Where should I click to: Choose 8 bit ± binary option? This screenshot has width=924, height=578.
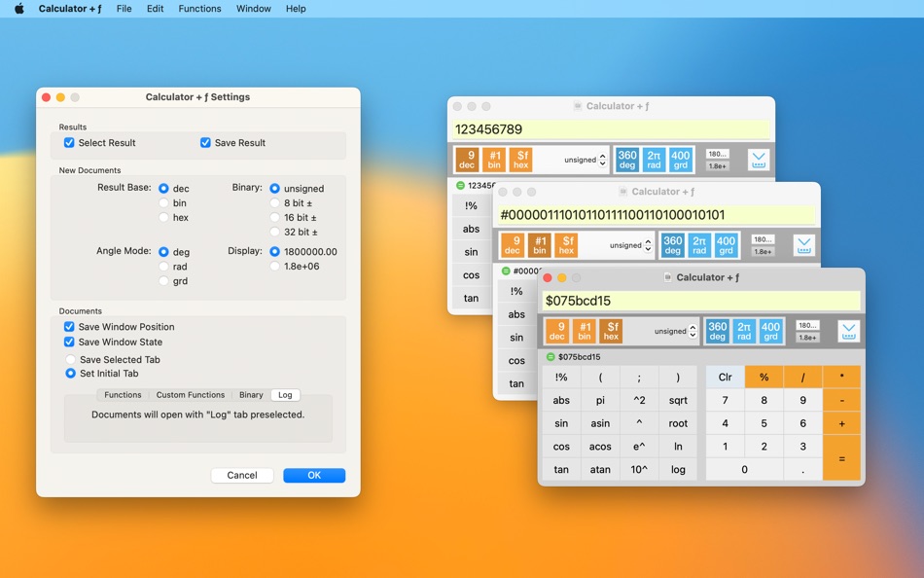tap(274, 203)
